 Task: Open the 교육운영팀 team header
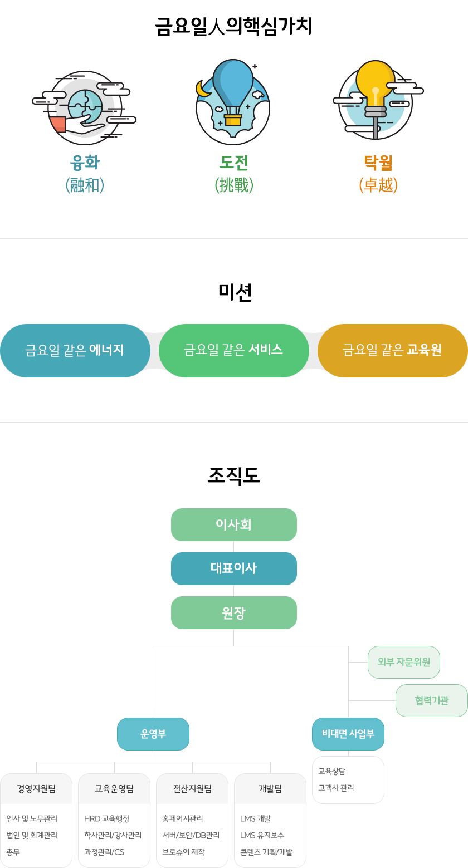tap(114, 789)
